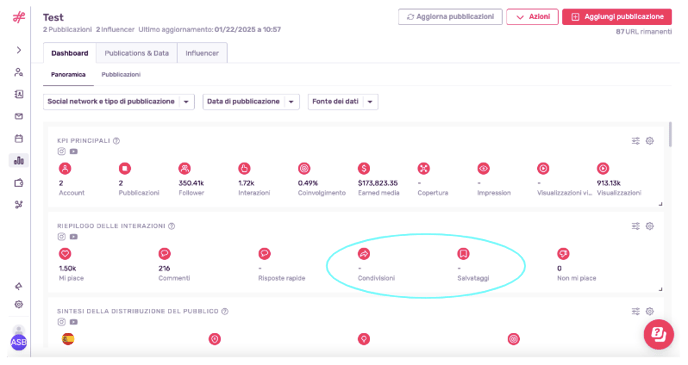Toggle YouTube filter icon under KPI Principali

(74, 151)
